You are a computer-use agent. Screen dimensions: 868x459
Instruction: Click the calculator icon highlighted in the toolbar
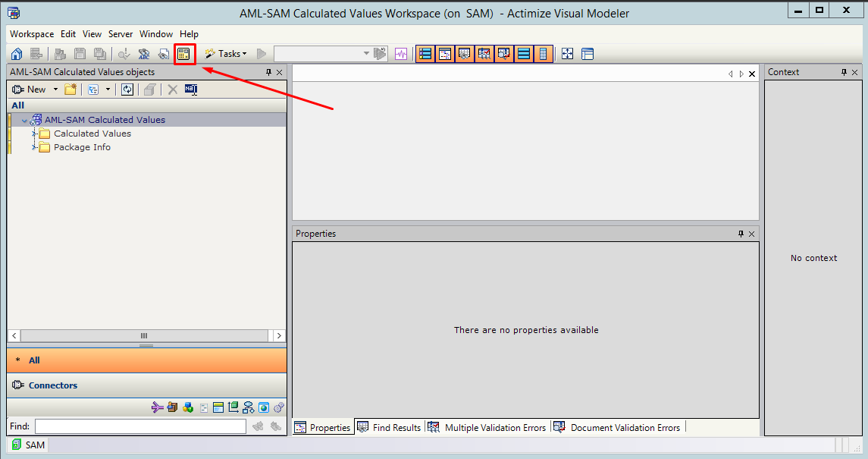pyautogui.click(x=183, y=54)
